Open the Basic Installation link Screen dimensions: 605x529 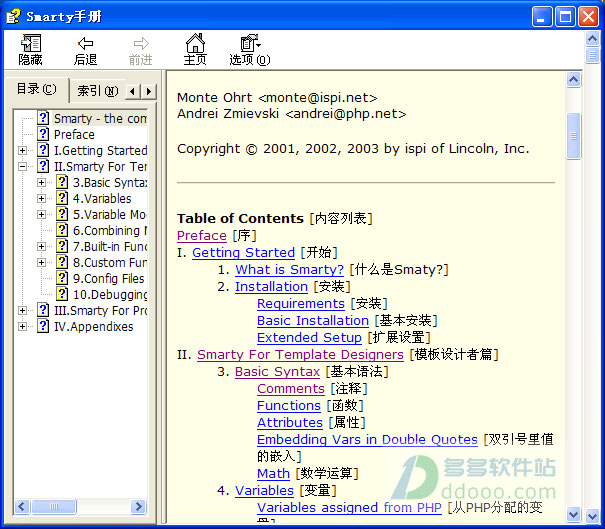coord(313,320)
